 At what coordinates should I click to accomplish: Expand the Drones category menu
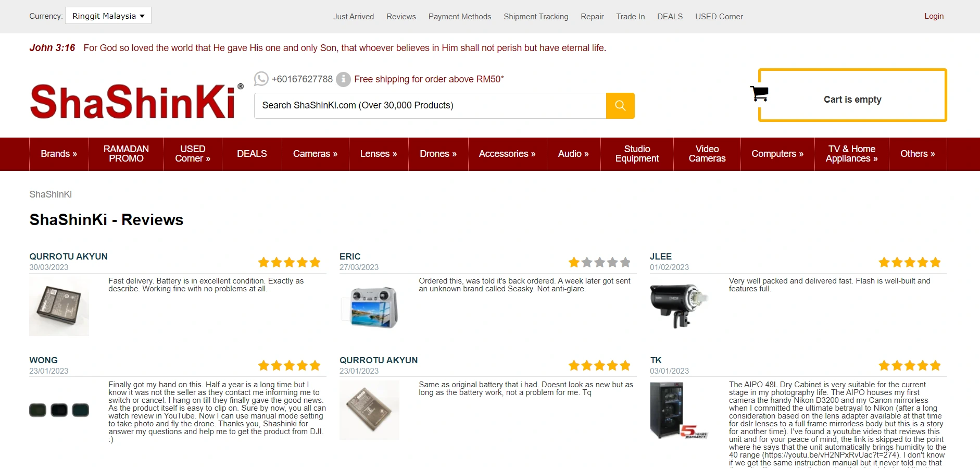coord(438,154)
